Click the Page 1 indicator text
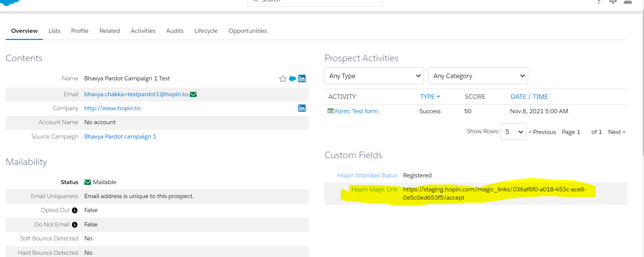The height and width of the screenshot is (257, 644). 571,132
